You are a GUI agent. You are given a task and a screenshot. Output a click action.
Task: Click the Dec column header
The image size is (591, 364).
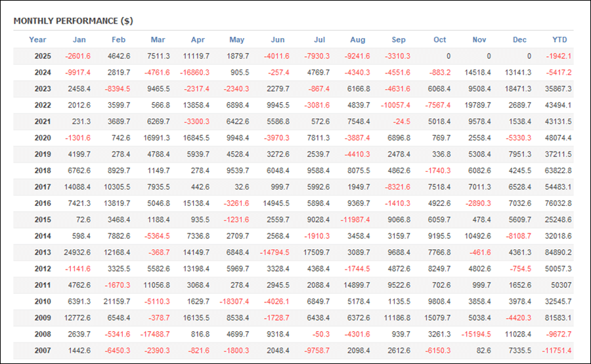519,40
